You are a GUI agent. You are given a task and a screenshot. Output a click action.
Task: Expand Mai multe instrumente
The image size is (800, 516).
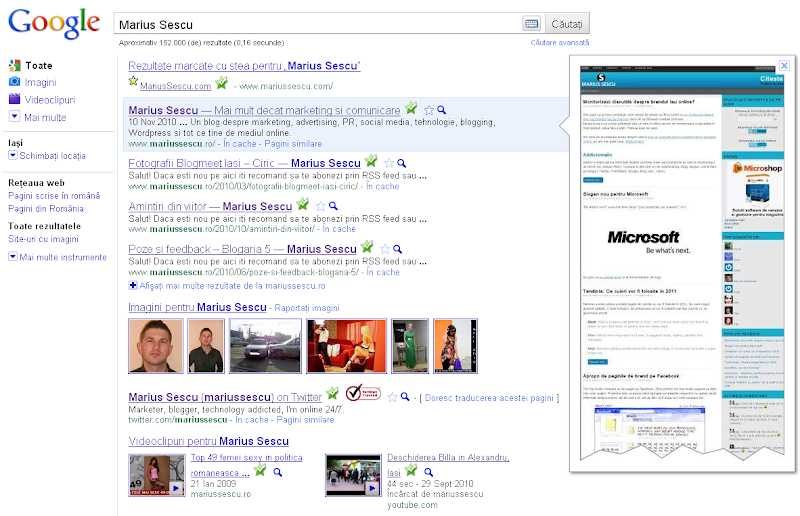pos(63,257)
